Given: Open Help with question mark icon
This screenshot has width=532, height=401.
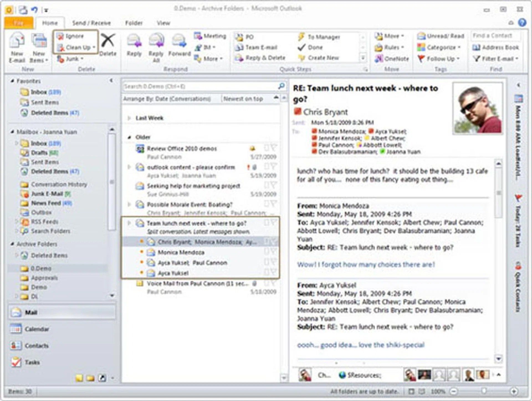Looking at the screenshot, I should click(x=522, y=22).
